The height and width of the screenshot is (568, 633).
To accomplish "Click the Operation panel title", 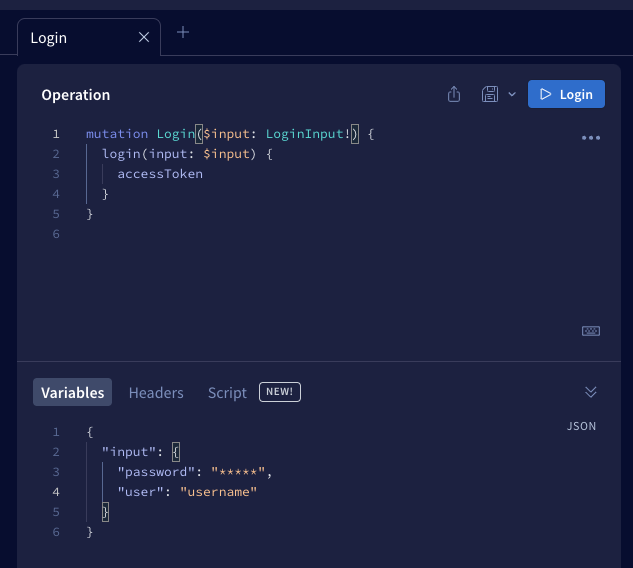I will [76, 95].
